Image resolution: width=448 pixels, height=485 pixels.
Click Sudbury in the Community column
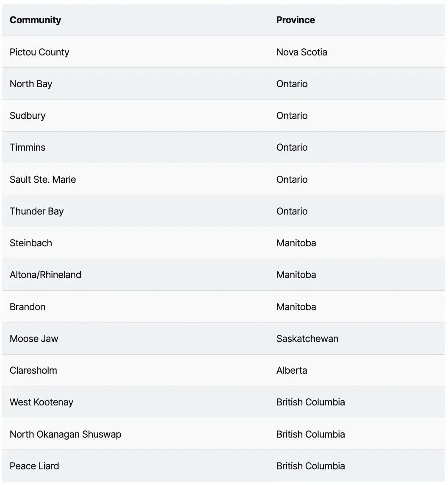click(x=28, y=116)
